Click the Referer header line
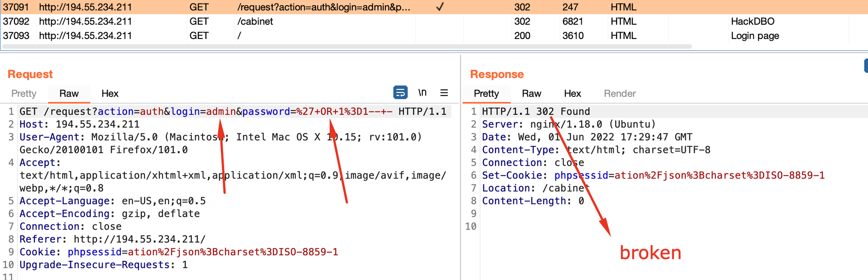The width and height of the screenshot is (868, 280). tap(112, 239)
